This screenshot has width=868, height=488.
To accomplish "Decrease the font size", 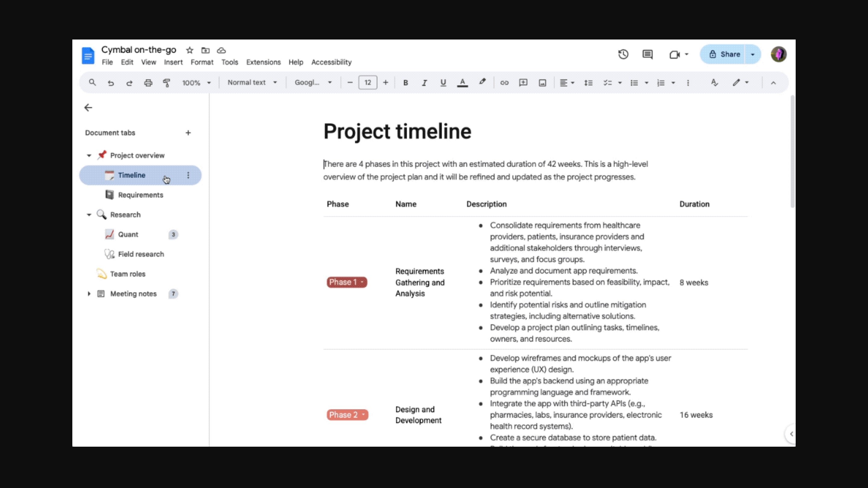I will click(350, 83).
